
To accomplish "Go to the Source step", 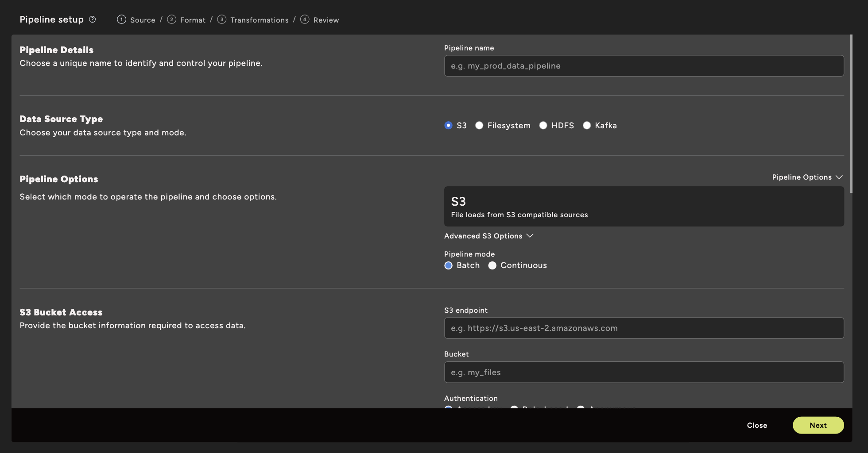I will point(136,20).
